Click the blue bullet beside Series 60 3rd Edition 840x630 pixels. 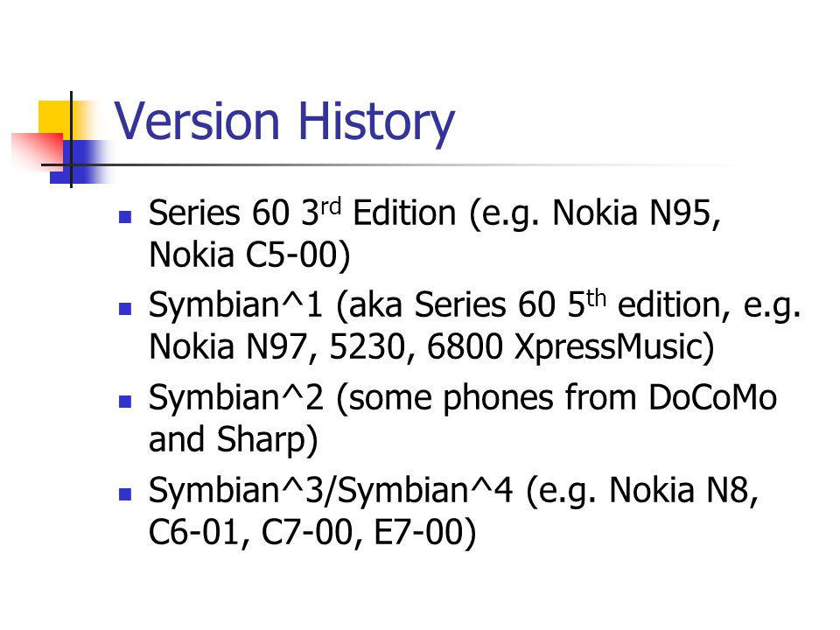tap(125, 216)
